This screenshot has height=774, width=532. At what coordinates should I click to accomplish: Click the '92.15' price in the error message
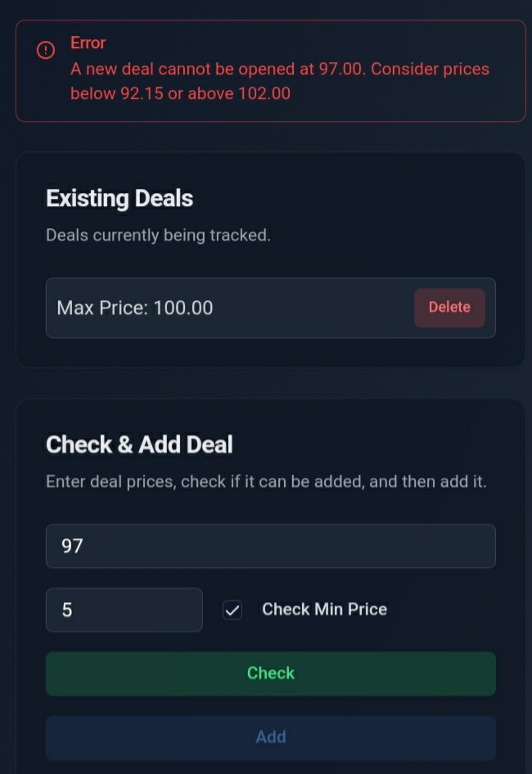(142, 93)
